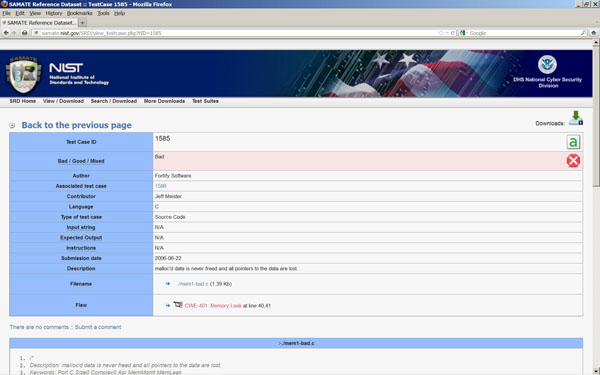The width and height of the screenshot is (600, 375).
Task: Bookmark this page with the star icon
Action: [x=441, y=33]
